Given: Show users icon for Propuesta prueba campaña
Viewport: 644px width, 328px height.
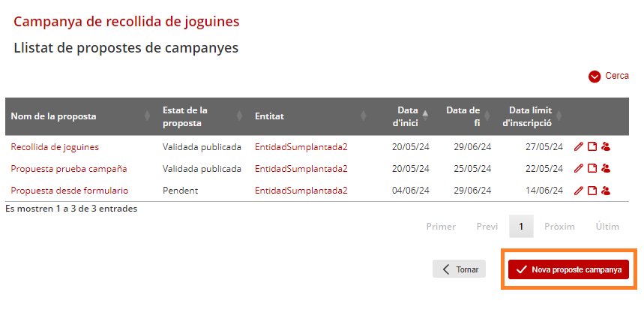Looking at the screenshot, I should coord(606,169).
